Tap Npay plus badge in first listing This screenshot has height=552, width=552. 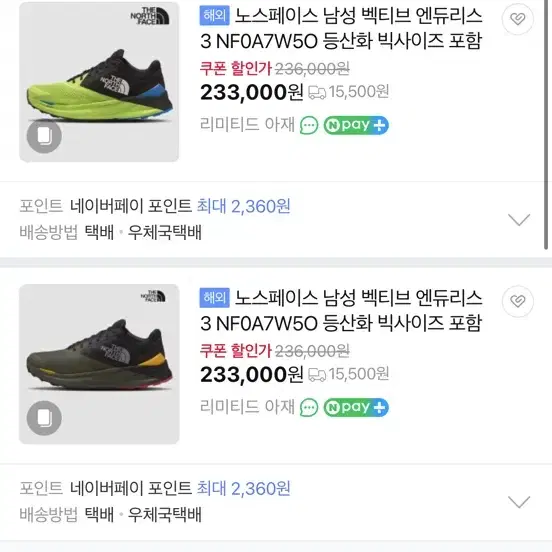356,125
